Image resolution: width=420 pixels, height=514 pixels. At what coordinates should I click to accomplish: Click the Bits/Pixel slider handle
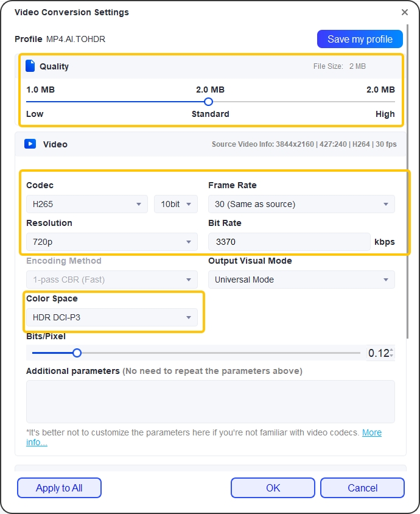77,353
